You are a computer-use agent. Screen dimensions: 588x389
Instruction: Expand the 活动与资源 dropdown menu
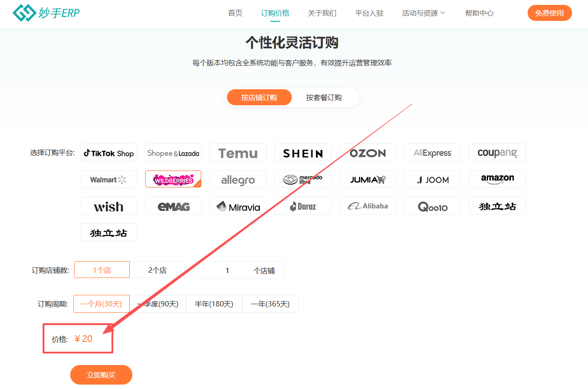pos(423,13)
